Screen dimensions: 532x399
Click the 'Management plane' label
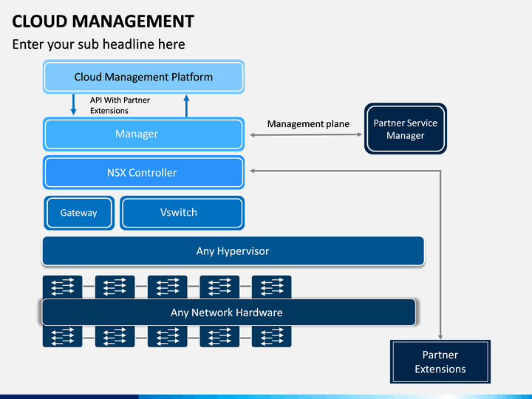tap(308, 124)
